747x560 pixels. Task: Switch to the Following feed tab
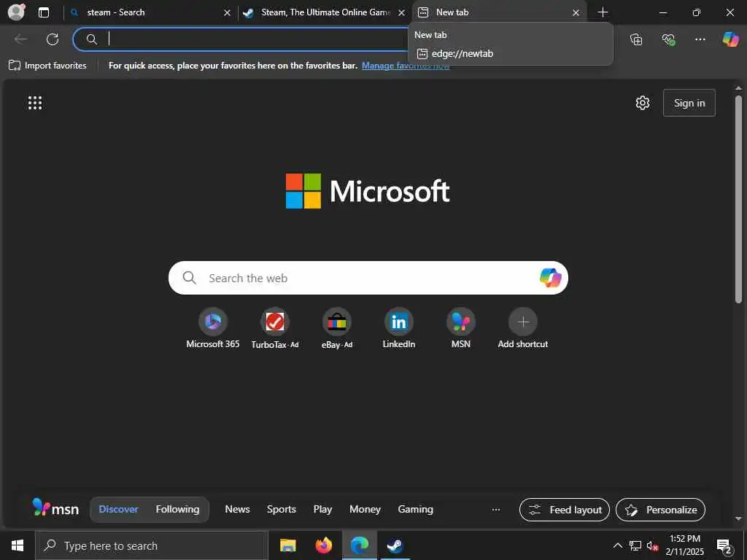[x=178, y=509]
